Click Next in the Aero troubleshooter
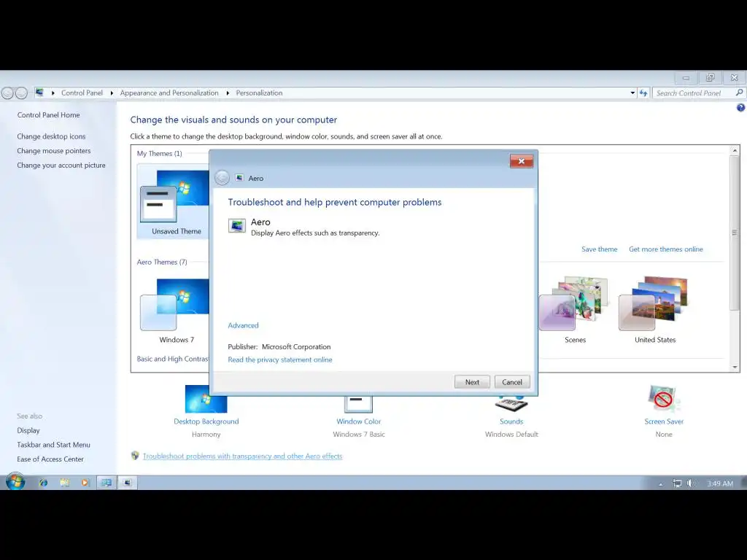747x560 pixels. pos(472,382)
